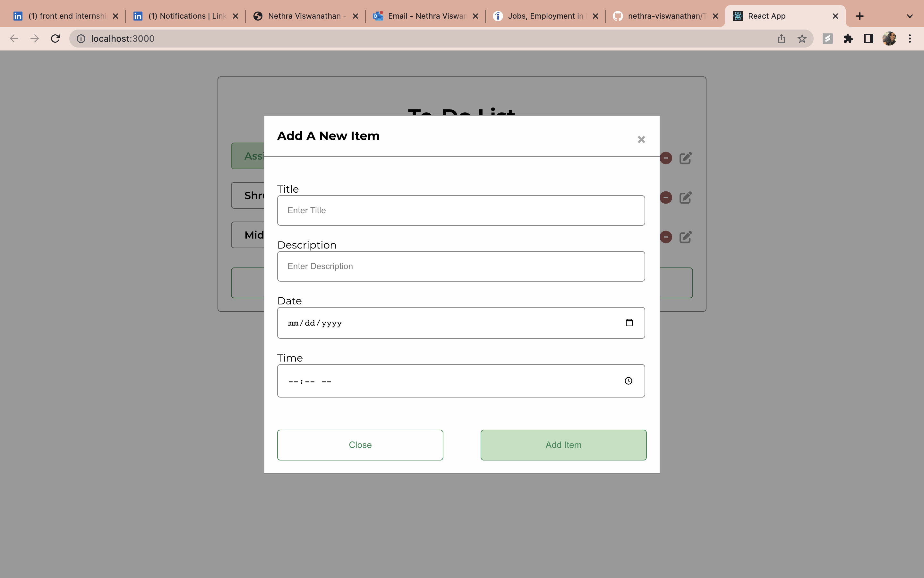The height and width of the screenshot is (578, 924).
Task: Reload the current page
Action: click(56, 39)
